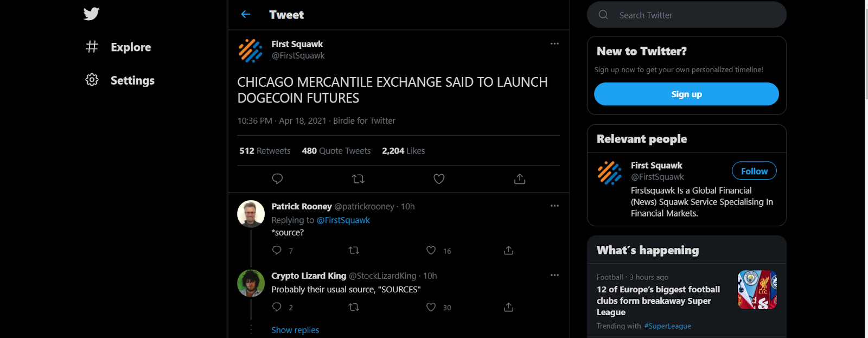Open more options on Patrick Rooney's reply
868x338 pixels.
pyautogui.click(x=554, y=206)
